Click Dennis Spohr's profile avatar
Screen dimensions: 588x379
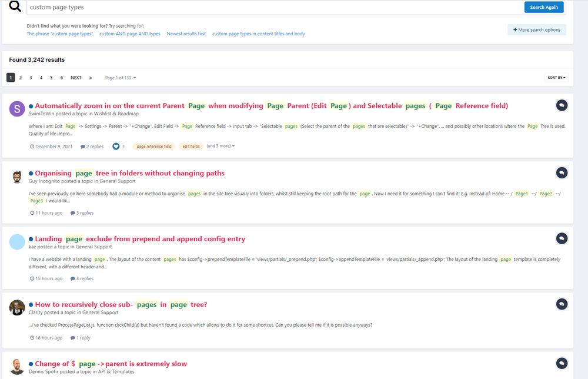click(x=18, y=367)
